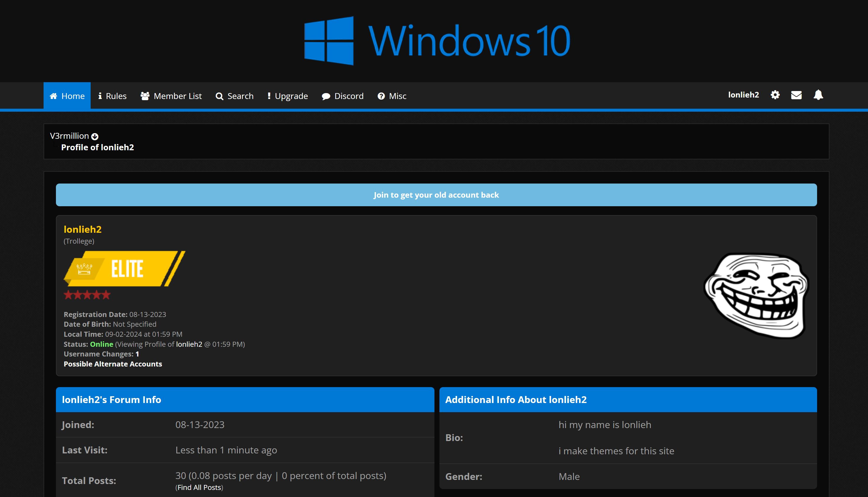Open the Possible Alternate Accounts link
Image resolution: width=868 pixels, height=497 pixels.
coord(113,364)
